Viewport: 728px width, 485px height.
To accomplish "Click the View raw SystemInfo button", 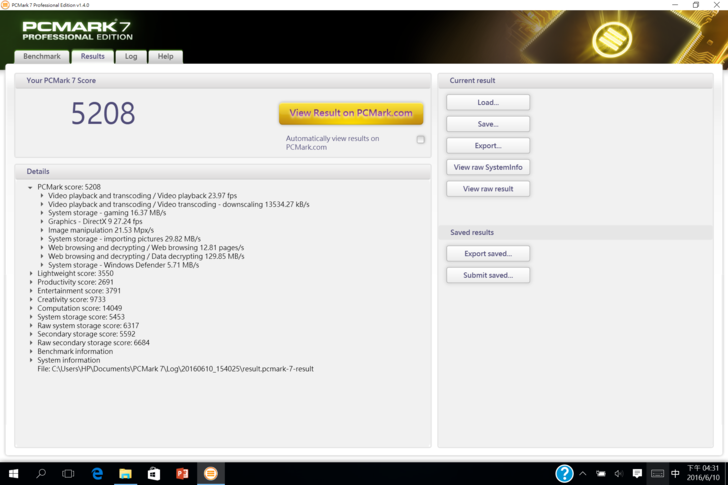I will click(x=488, y=167).
